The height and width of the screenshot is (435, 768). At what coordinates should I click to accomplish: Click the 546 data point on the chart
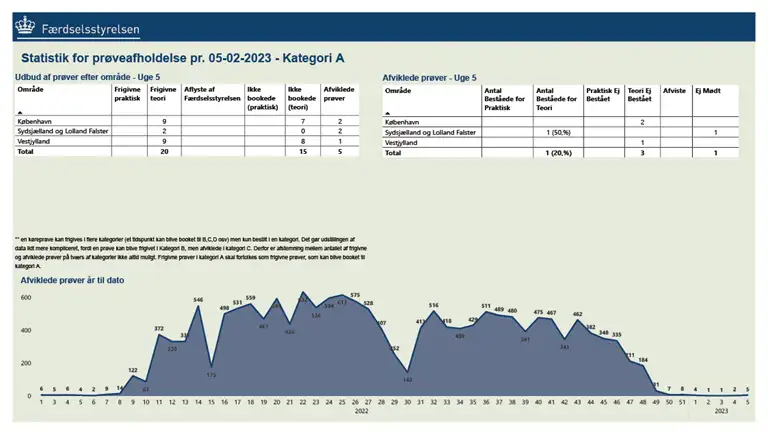point(198,301)
